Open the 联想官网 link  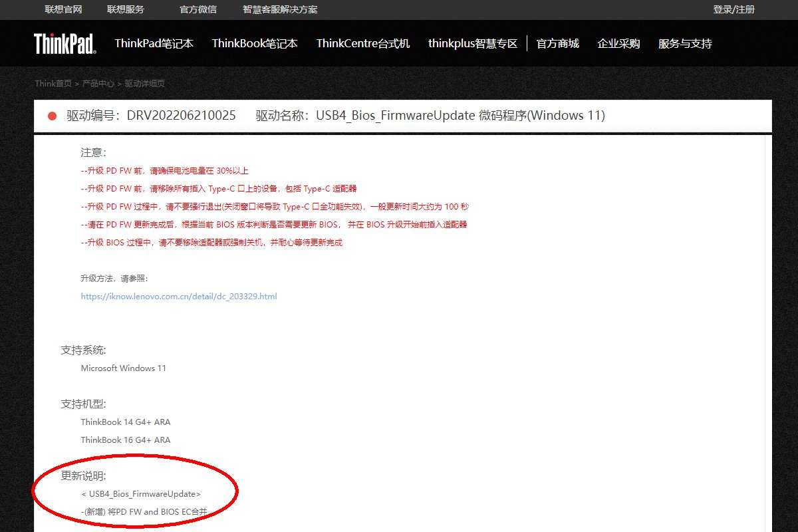point(63,9)
